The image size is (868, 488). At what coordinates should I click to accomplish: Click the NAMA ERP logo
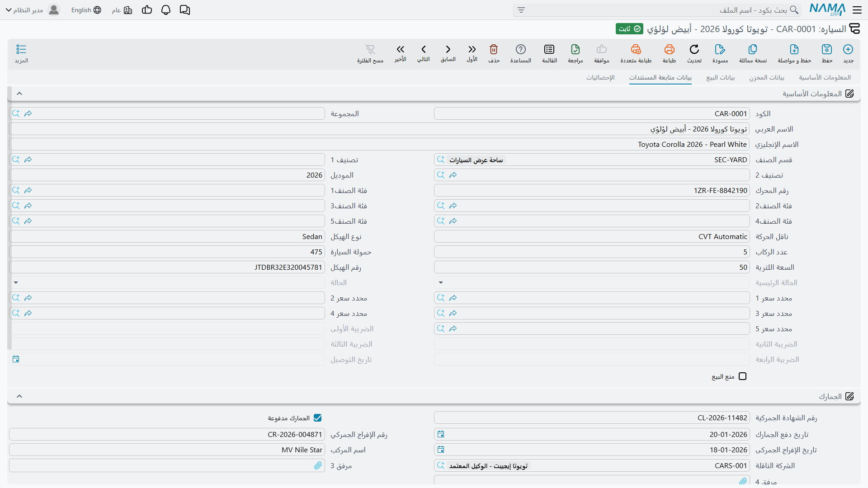point(827,9)
